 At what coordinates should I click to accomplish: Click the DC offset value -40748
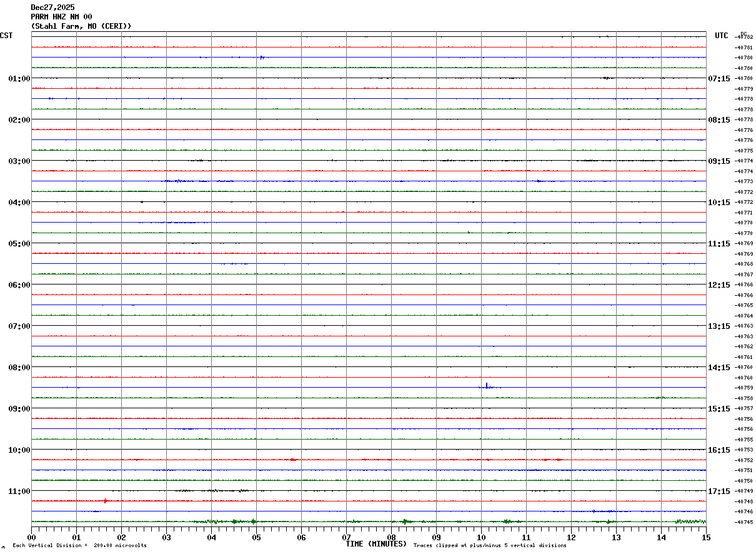(x=744, y=501)
